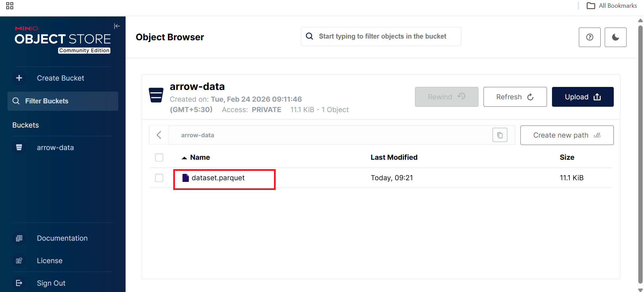Check the dataset.parquet row checkbox
Viewport: 644px width, 292px height.
pos(159,178)
